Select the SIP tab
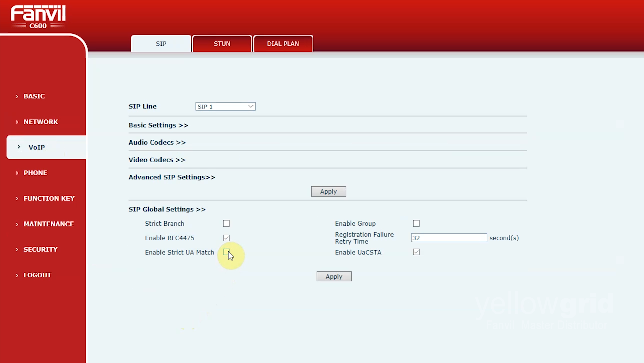 click(161, 44)
